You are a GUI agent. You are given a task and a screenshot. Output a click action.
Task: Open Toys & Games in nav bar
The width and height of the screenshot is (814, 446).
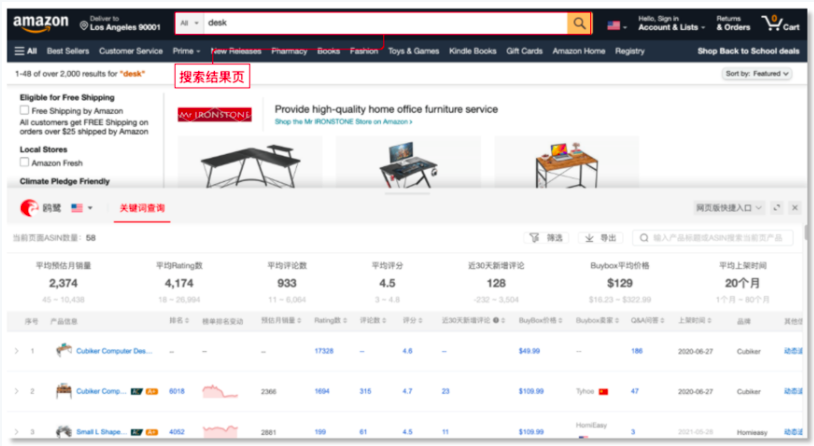[x=413, y=51]
